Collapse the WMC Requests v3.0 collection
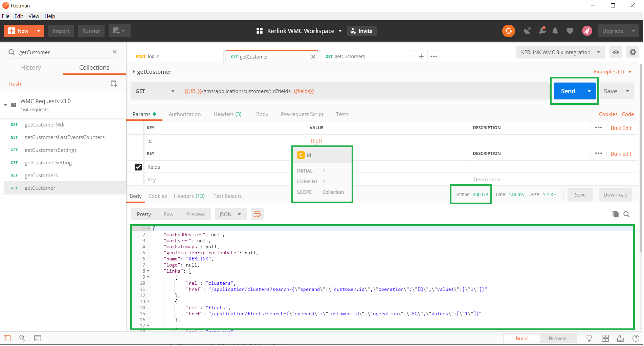 5,105
